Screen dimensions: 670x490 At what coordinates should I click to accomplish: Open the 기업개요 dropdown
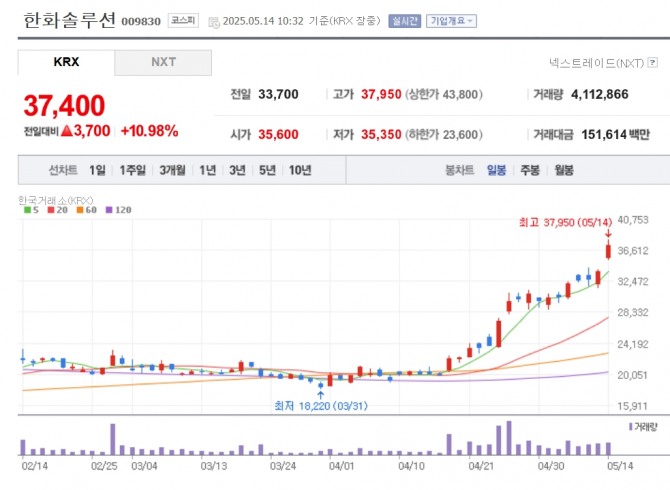pos(451,21)
